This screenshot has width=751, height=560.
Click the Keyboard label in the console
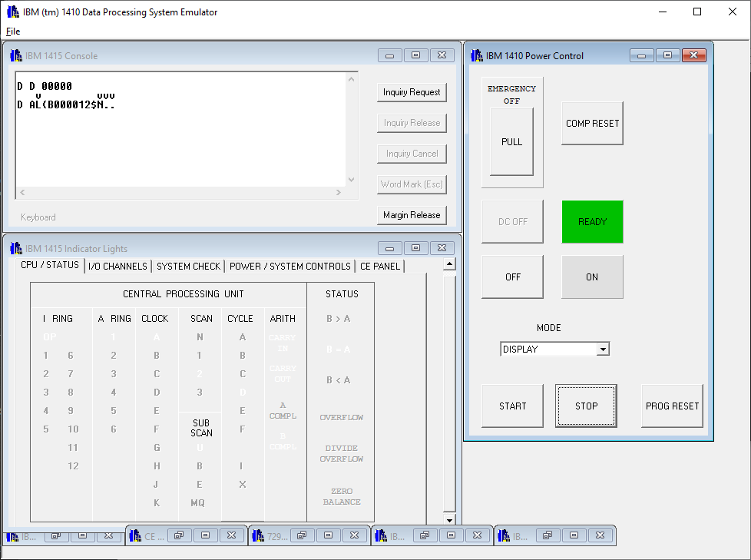pos(38,217)
